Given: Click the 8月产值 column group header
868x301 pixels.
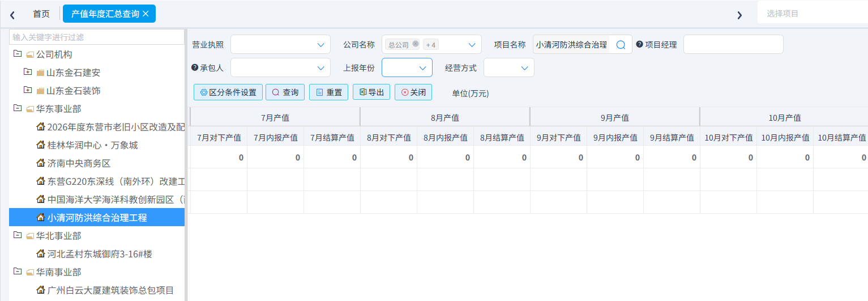Looking at the screenshot, I should coord(445,117).
